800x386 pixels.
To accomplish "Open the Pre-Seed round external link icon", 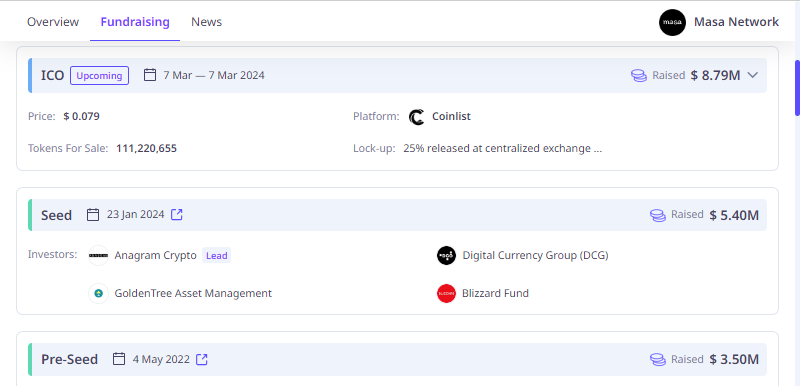I will (x=202, y=359).
